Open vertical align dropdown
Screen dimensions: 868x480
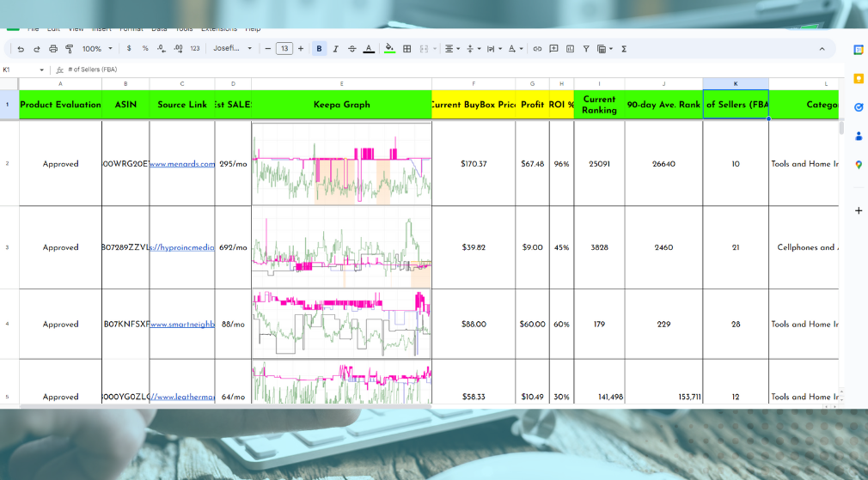point(474,49)
